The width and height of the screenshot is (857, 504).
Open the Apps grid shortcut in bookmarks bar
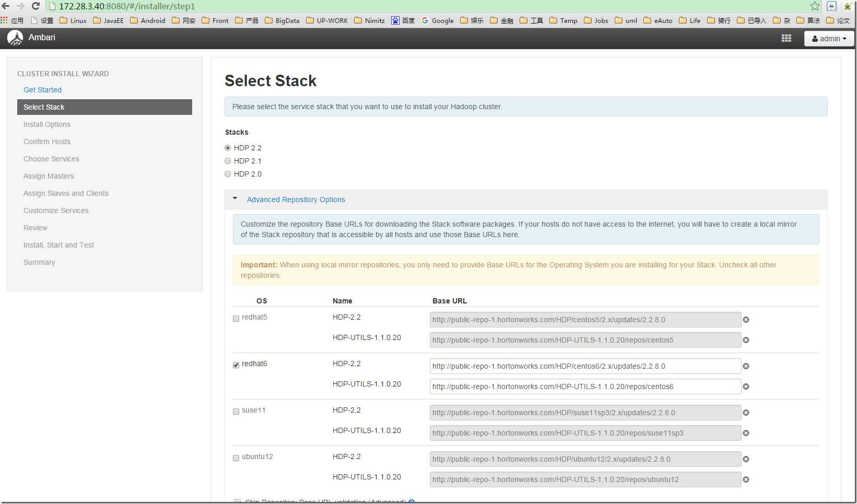(4, 20)
